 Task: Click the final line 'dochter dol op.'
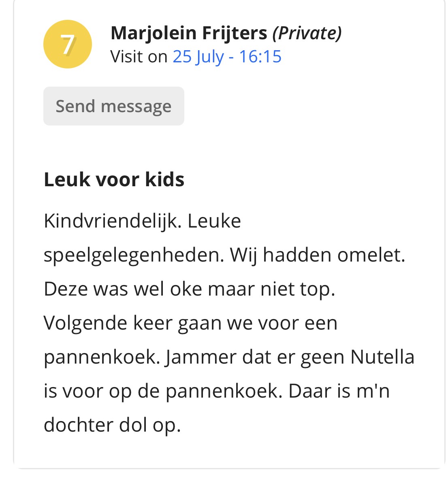[112, 426]
